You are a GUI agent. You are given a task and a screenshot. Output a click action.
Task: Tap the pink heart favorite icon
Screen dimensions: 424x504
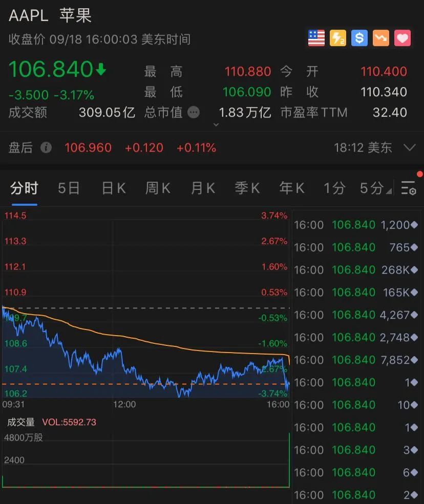pyautogui.click(x=402, y=38)
